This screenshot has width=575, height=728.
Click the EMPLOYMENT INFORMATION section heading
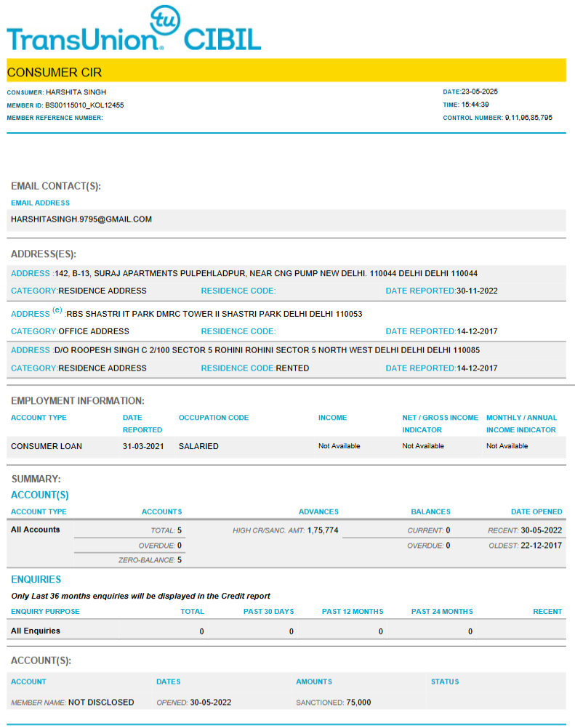pos(78,401)
